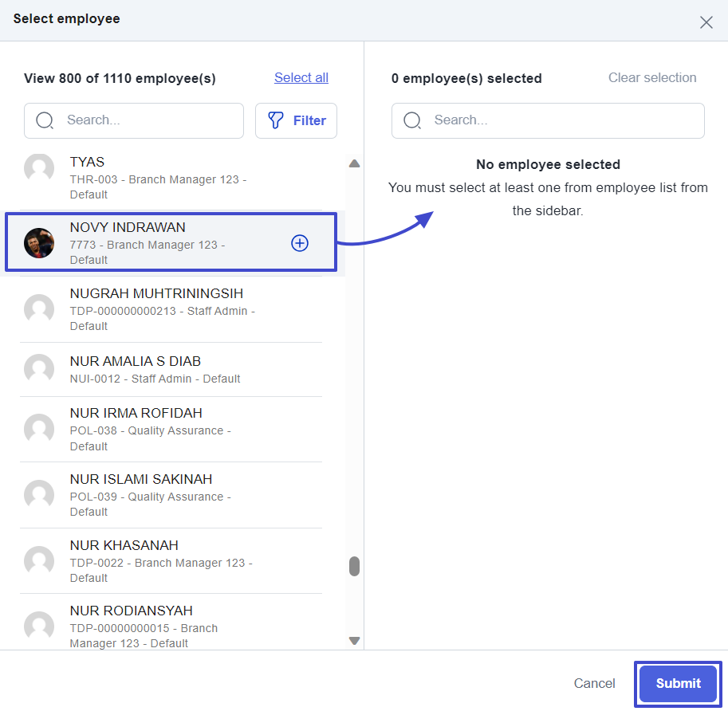The image size is (728, 711).
Task: Close the Select employee dialog
Action: [x=706, y=22]
